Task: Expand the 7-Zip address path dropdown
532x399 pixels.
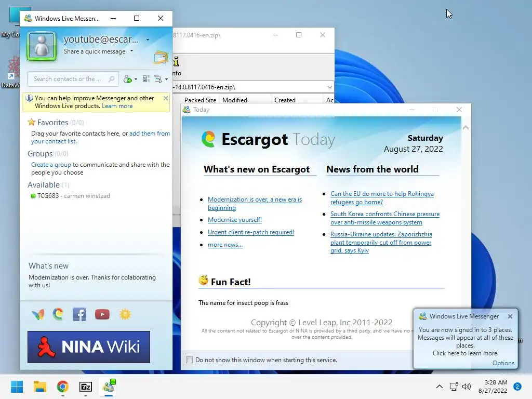Action: point(329,87)
